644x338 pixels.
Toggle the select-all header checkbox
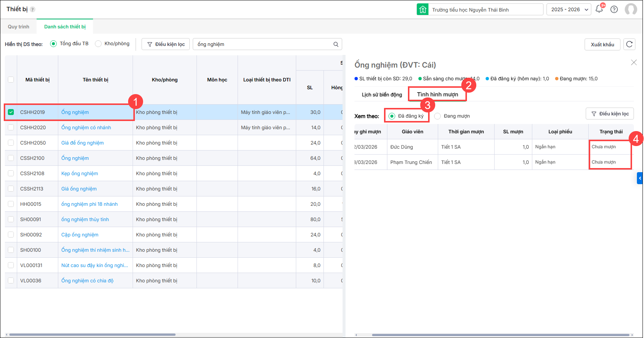click(11, 80)
